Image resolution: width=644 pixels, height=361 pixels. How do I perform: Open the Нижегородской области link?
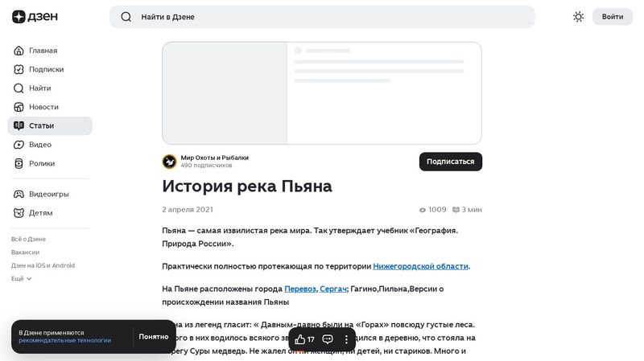[x=420, y=266]
